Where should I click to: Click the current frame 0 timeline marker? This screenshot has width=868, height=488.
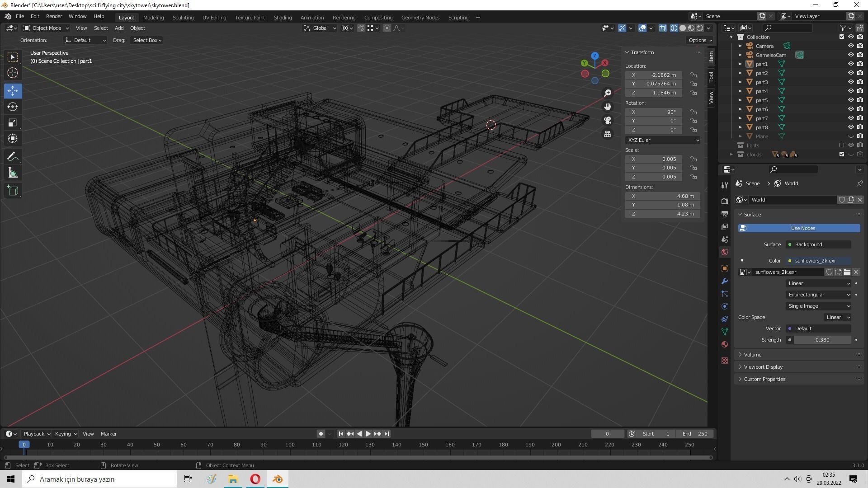(24, 445)
